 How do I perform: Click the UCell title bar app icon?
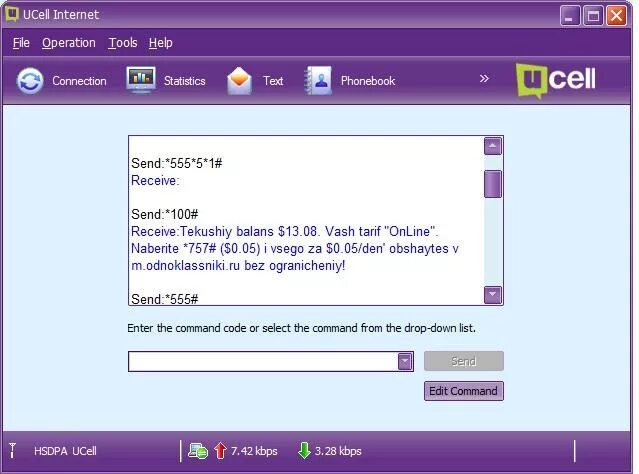coord(12,14)
